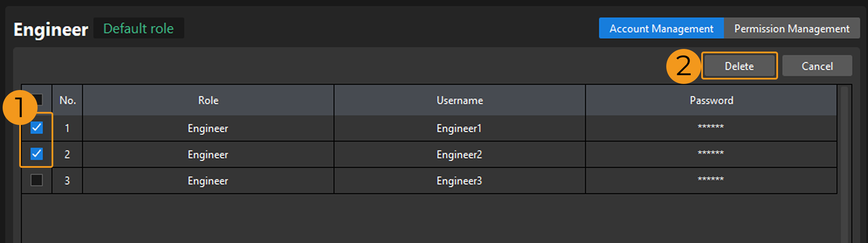
Task: Click the Role column header
Action: point(208,101)
